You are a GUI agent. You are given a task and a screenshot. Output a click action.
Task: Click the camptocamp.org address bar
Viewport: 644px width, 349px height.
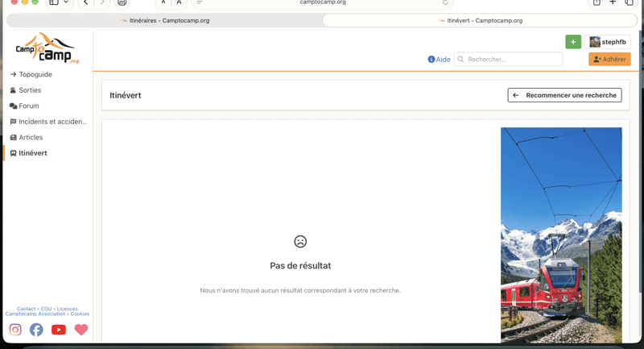coord(323,2)
